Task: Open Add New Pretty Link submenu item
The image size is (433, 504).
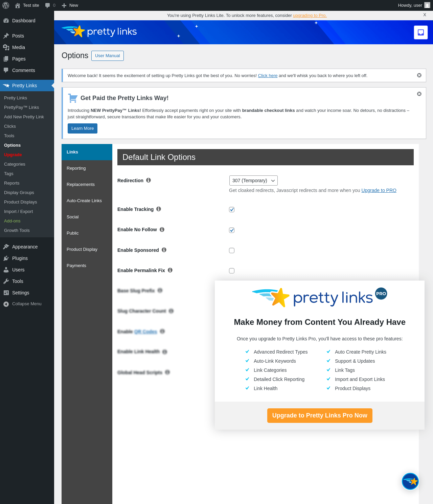Action: (27, 117)
